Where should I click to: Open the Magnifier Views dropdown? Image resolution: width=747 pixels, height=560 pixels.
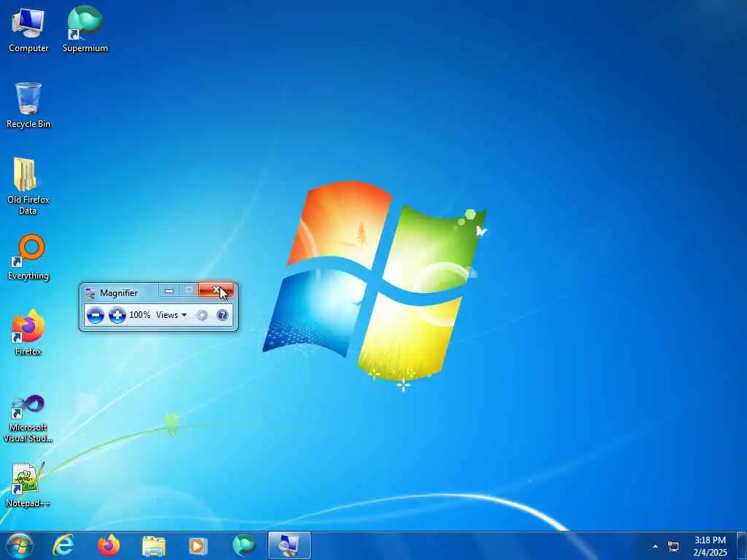[171, 315]
